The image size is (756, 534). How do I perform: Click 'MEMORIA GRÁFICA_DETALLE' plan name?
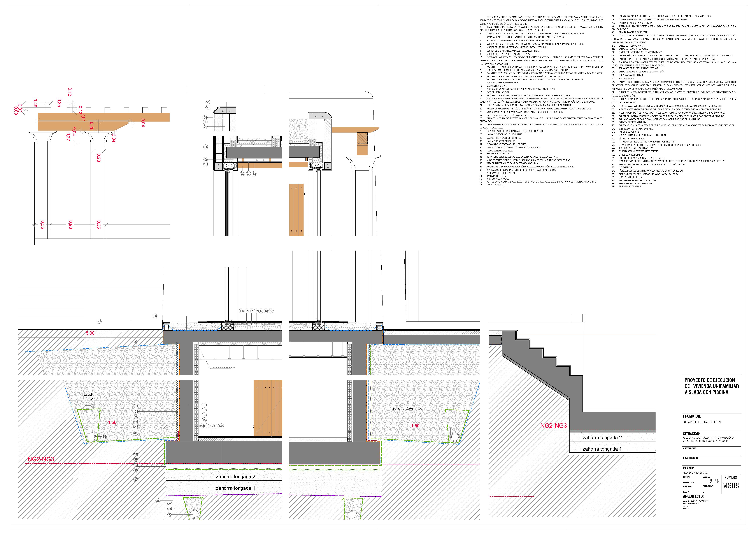[695, 473]
